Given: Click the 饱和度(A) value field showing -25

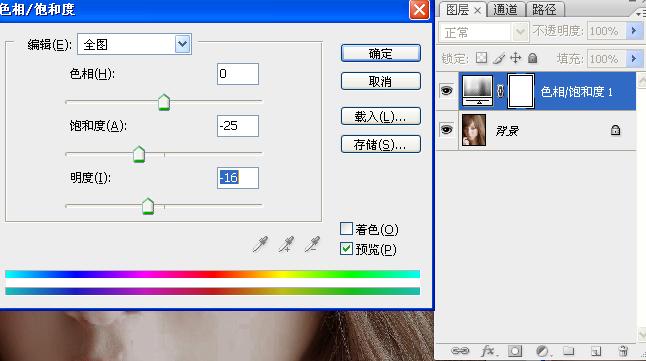Looking at the screenshot, I should point(238,126).
